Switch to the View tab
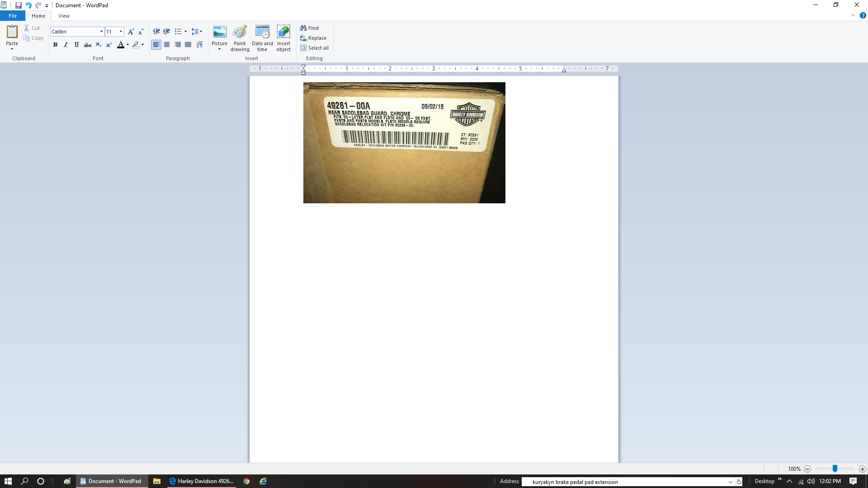This screenshot has height=488, width=868. click(x=64, y=16)
